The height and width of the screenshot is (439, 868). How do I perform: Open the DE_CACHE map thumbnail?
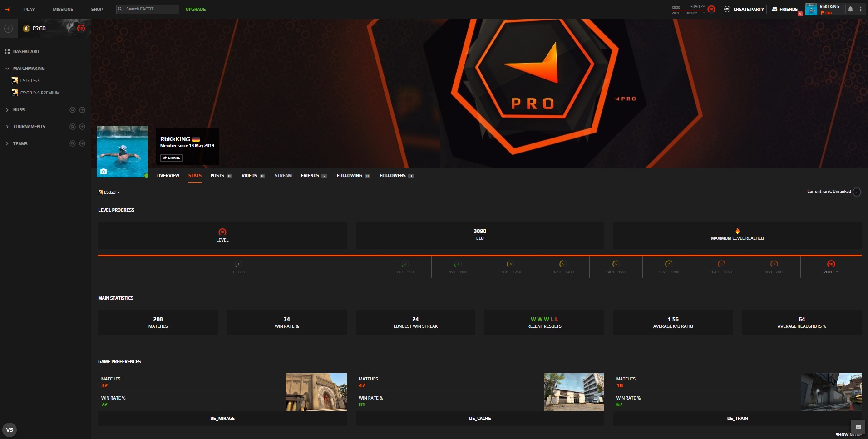[x=574, y=392]
